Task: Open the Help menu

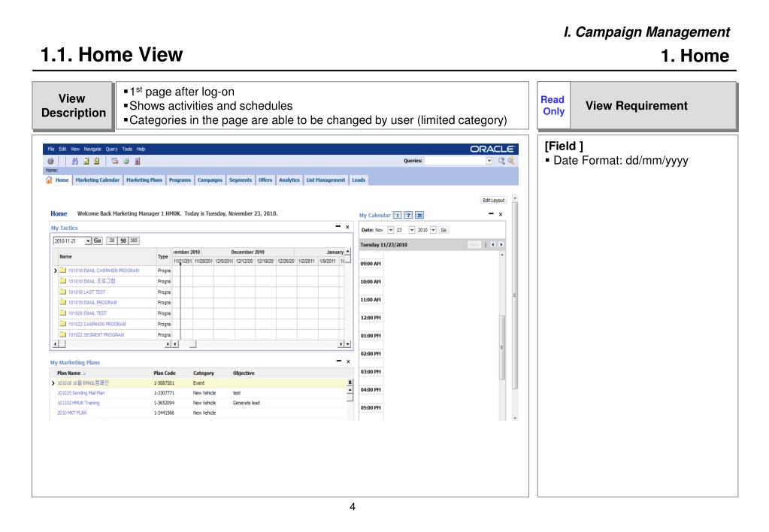Action: (x=141, y=149)
